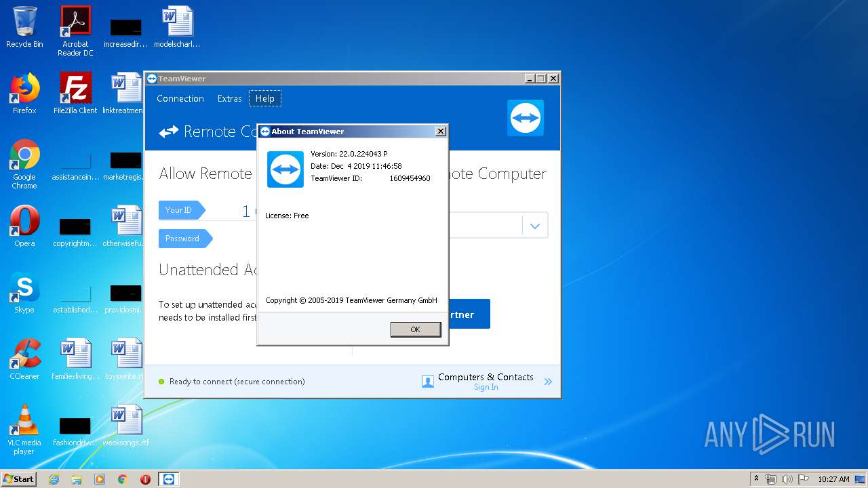Open Acrobat Reader DC shortcut
868x488 pixels.
[75, 30]
